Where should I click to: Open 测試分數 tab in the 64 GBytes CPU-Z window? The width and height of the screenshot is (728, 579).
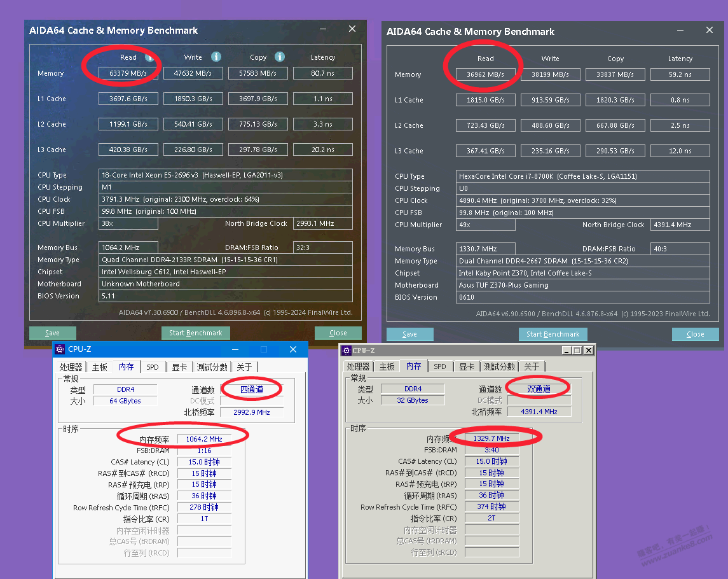(212, 367)
